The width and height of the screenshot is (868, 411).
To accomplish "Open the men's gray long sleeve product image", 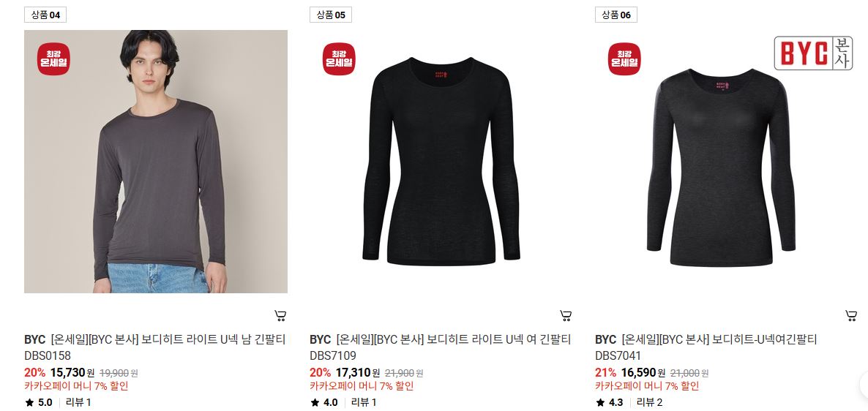I will 156,162.
